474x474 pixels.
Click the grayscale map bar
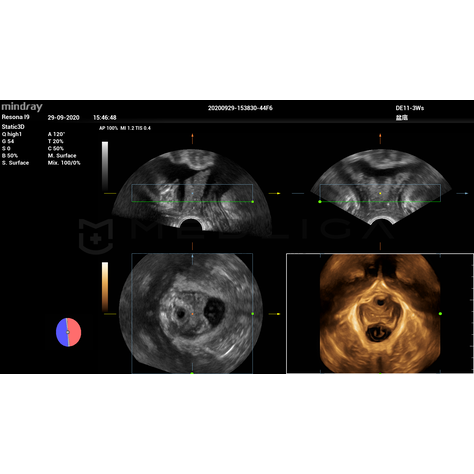pos(105,166)
